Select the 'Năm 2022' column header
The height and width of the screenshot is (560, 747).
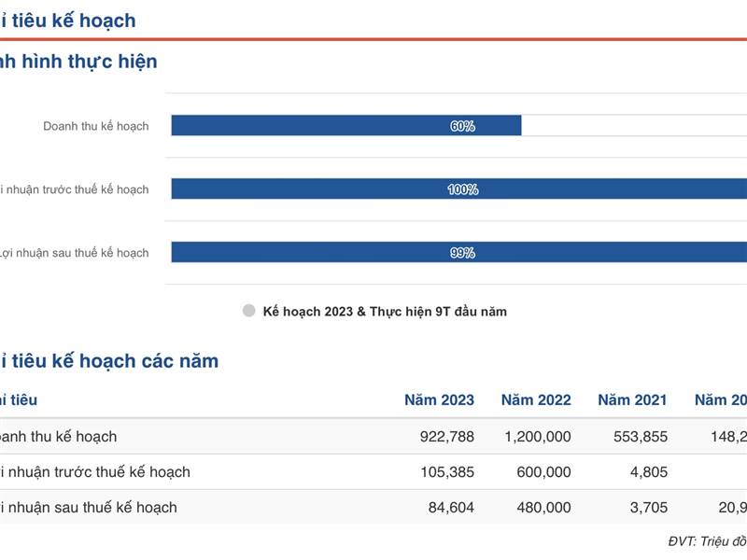[x=536, y=400]
